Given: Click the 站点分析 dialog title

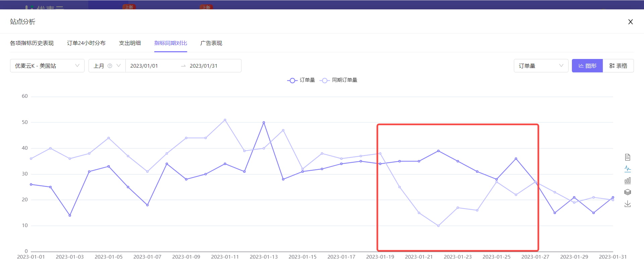Looking at the screenshot, I should pyautogui.click(x=23, y=22).
